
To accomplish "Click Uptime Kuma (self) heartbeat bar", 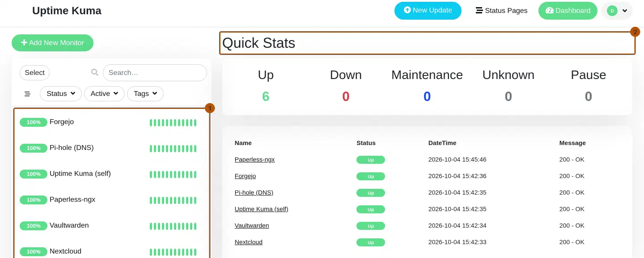I will point(173,175).
